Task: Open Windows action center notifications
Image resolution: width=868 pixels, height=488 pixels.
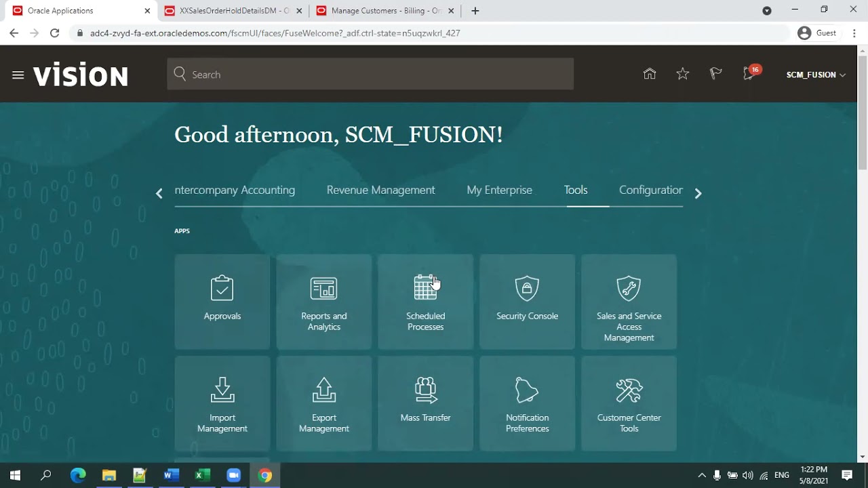Action: [847, 475]
